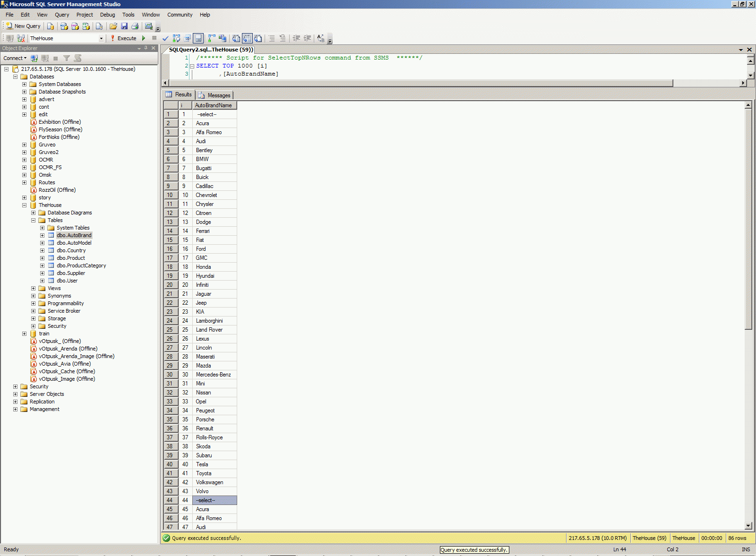
Task: Comment out the selected lines
Action: tap(272, 38)
